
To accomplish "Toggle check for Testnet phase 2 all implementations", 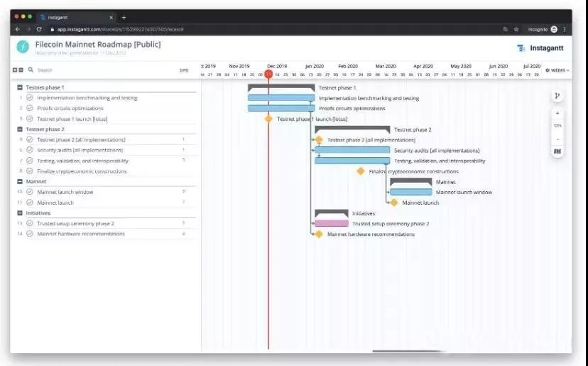I will pos(30,139).
